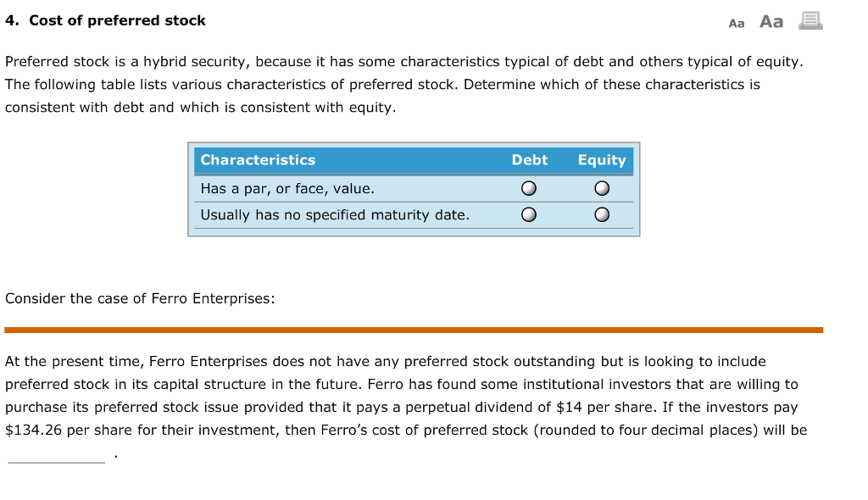868x500 pixels.
Task: Click the Equity column header
Action: [601, 160]
